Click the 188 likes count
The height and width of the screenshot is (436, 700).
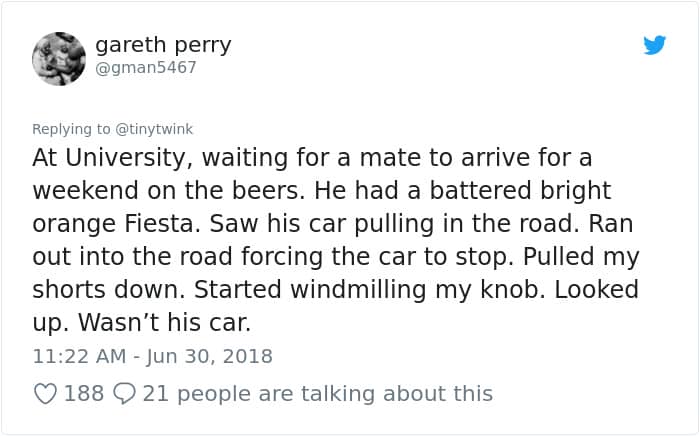84,394
